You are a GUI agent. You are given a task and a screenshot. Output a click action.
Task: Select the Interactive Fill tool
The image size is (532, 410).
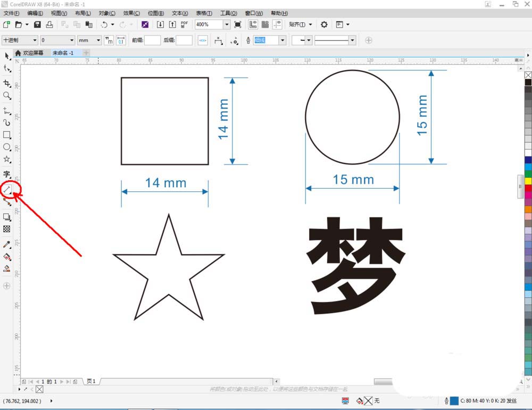pyautogui.click(x=7, y=257)
